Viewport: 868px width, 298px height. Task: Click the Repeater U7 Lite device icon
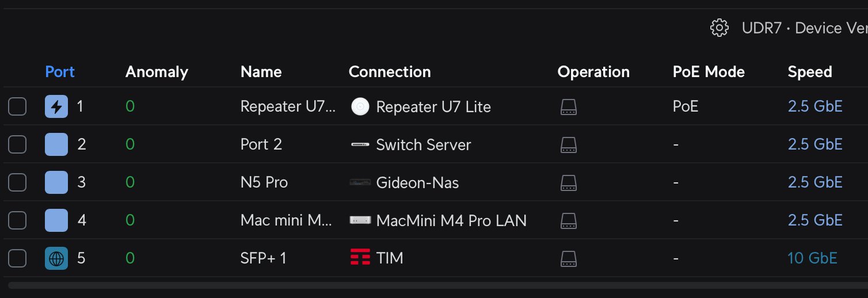[360, 106]
